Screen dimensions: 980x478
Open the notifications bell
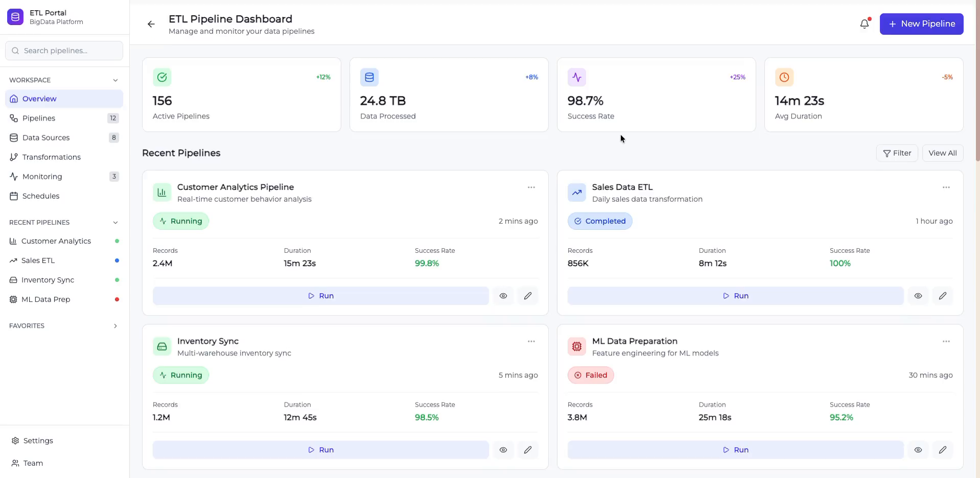coord(864,23)
